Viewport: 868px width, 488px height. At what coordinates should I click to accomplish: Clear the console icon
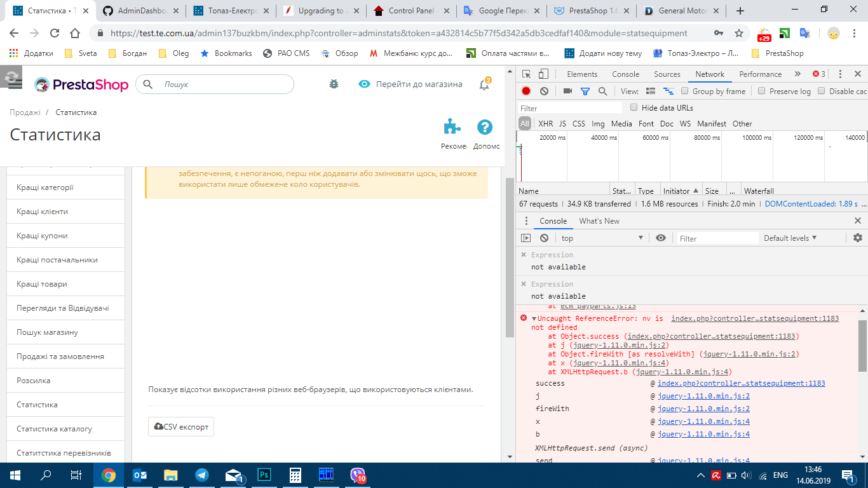[544, 238]
